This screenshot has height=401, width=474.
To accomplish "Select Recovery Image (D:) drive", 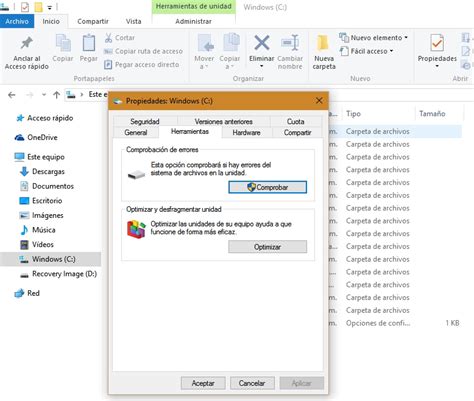I will [x=58, y=274].
